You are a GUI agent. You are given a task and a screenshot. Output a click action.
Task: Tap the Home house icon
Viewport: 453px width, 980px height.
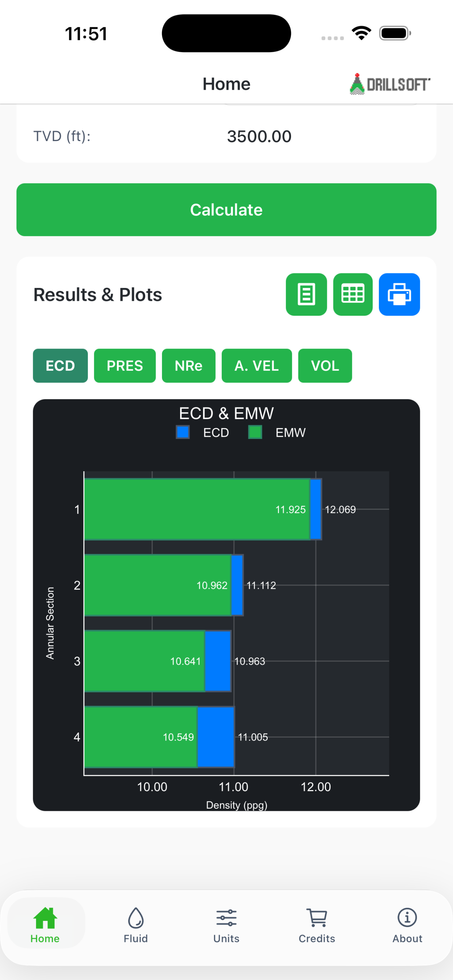tap(45, 918)
